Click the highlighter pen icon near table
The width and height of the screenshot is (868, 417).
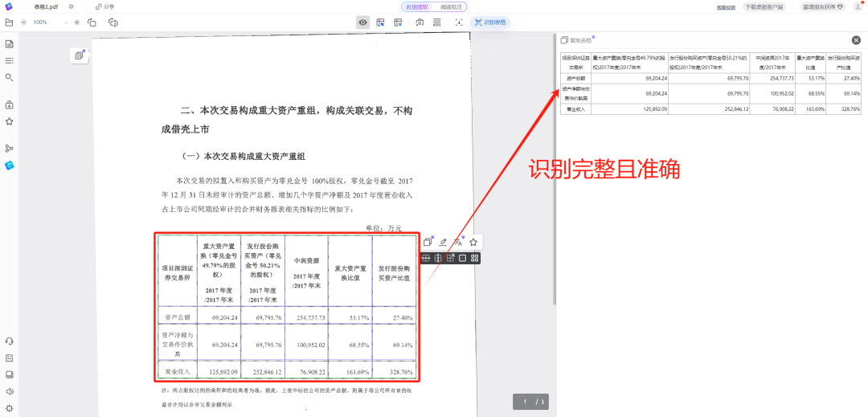click(x=443, y=242)
